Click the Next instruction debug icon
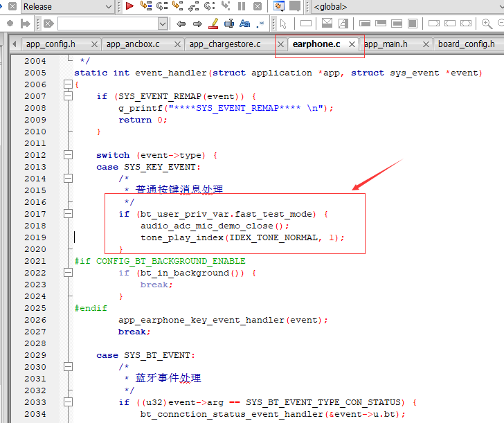The width and height of the screenshot is (504, 423). pos(209,6)
